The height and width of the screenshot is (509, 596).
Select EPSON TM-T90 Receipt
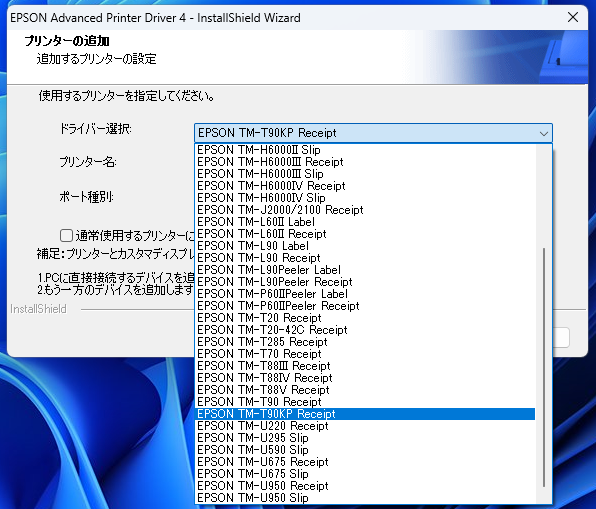pos(365,402)
